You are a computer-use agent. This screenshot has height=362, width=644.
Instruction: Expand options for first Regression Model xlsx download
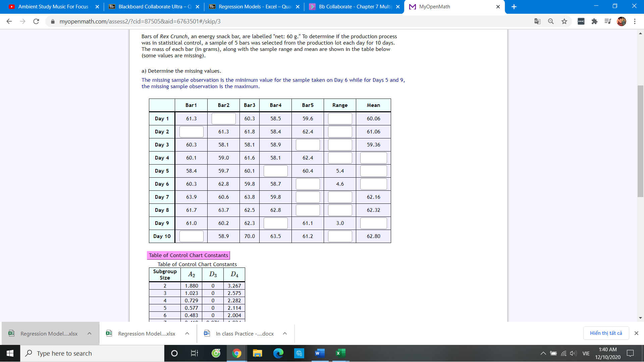(90, 334)
